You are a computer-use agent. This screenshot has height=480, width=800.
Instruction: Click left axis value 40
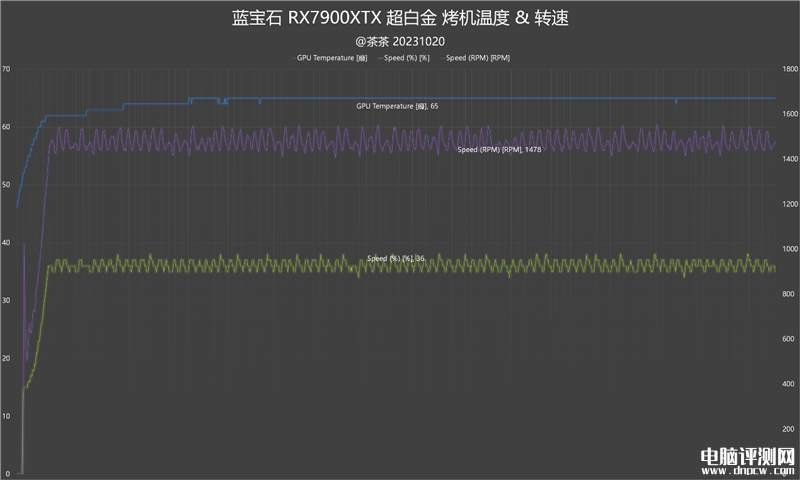tap(6, 242)
